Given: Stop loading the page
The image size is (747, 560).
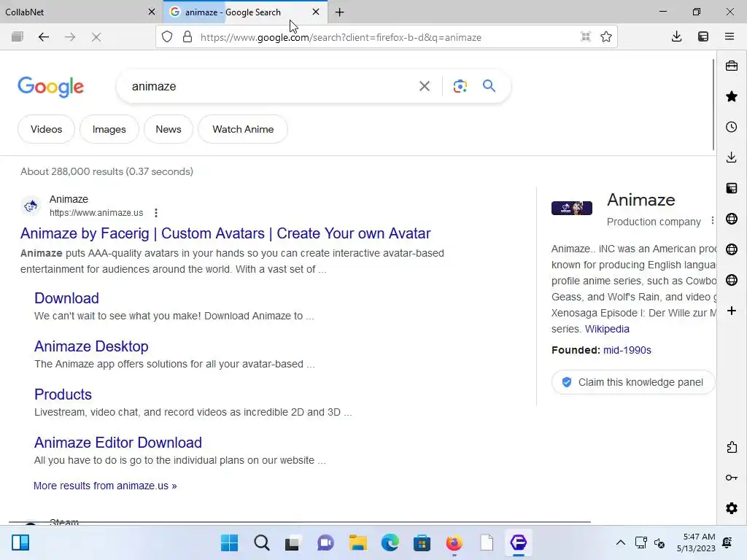Looking at the screenshot, I should pos(96,37).
